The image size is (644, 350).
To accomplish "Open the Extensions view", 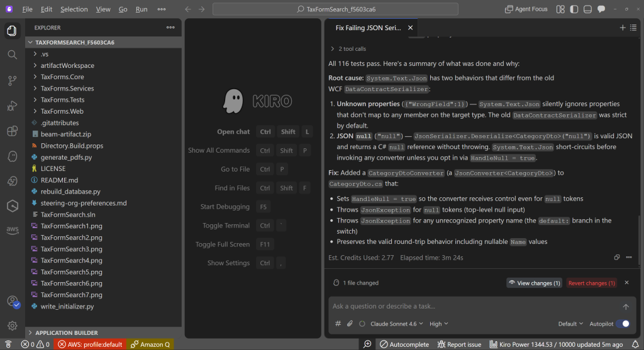I will (12, 131).
